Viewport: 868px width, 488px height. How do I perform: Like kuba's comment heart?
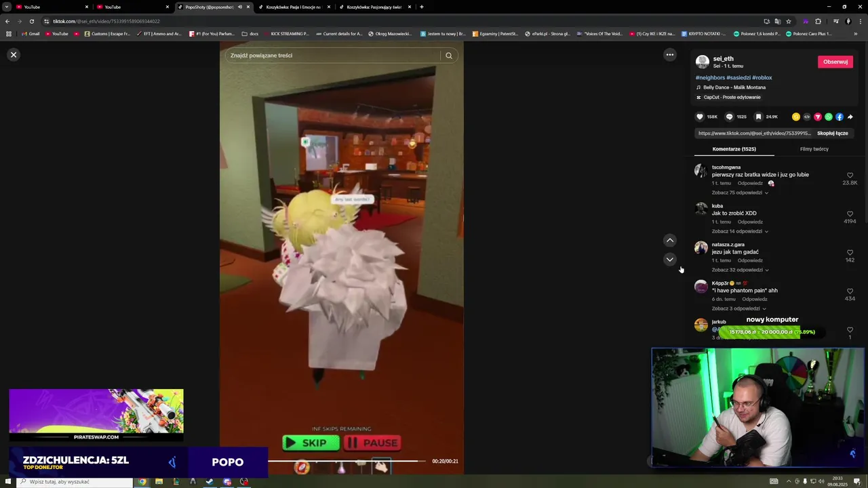click(x=850, y=214)
